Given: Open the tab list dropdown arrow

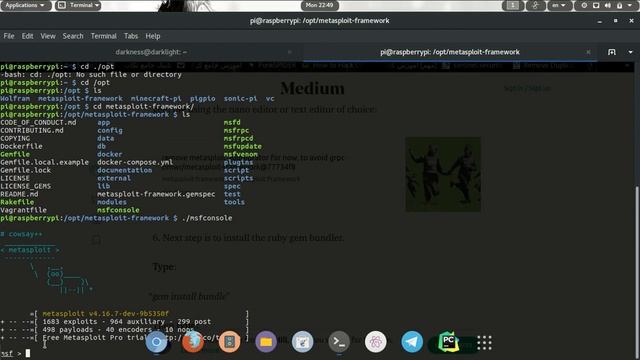Looking at the screenshot, I should point(630,52).
